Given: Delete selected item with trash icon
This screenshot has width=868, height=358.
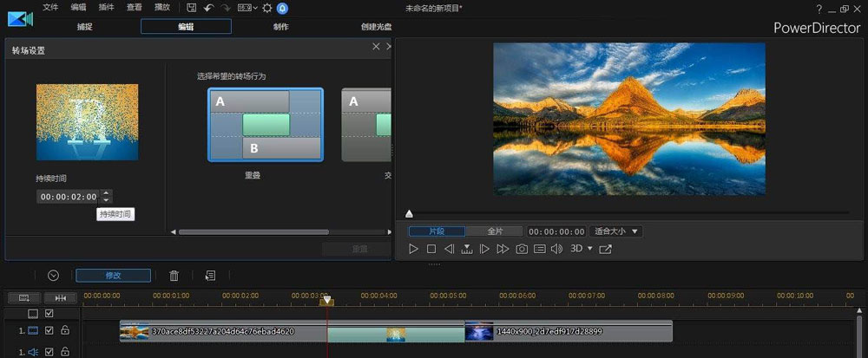Looking at the screenshot, I should [x=174, y=276].
